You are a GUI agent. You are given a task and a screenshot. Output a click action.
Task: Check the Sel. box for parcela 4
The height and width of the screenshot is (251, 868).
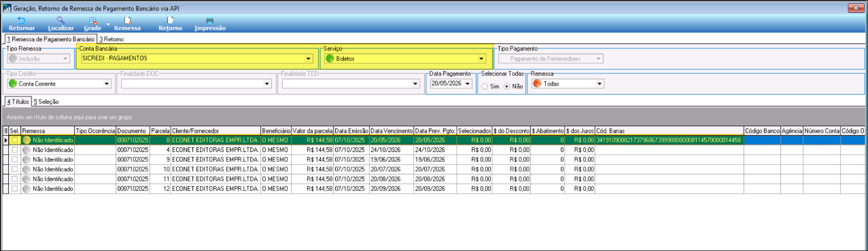tap(15, 150)
